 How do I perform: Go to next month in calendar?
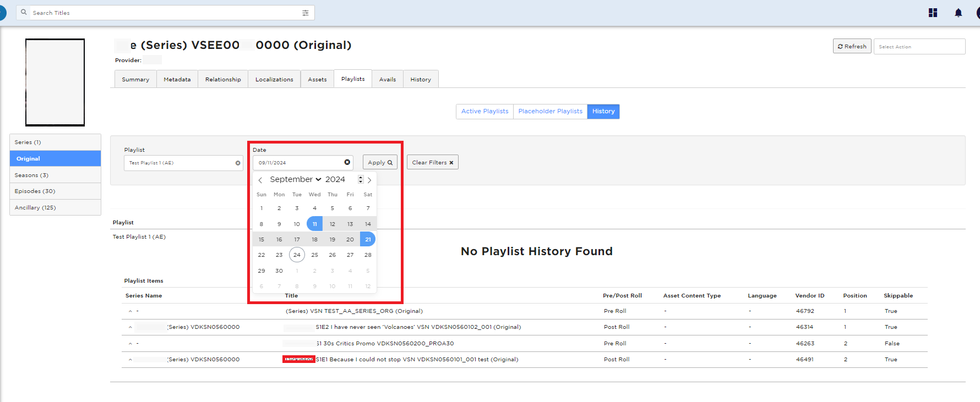[x=369, y=180]
